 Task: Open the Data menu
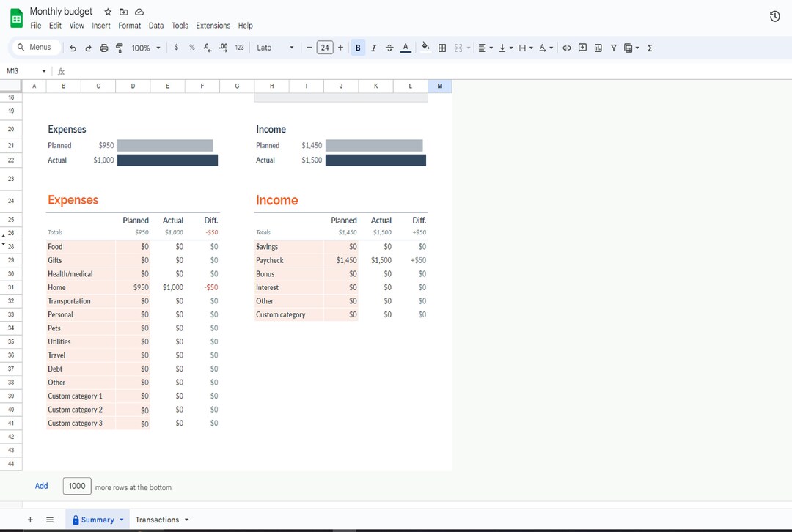pos(156,25)
